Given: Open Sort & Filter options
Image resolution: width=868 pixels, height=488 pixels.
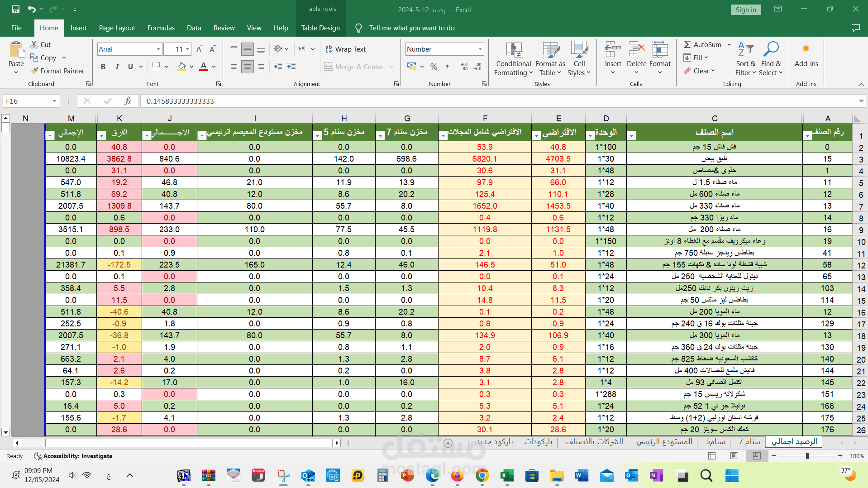Looking at the screenshot, I should [x=746, y=59].
